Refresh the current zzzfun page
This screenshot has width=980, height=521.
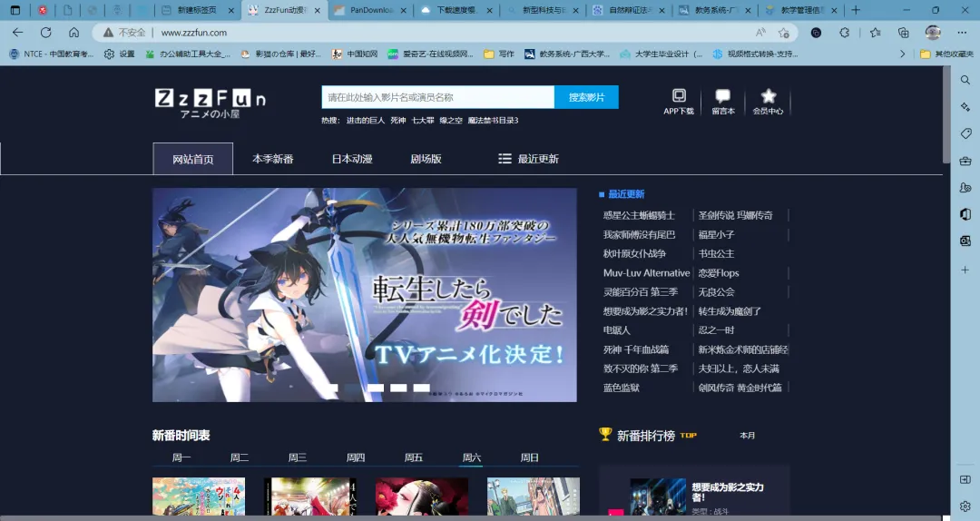(45, 33)
